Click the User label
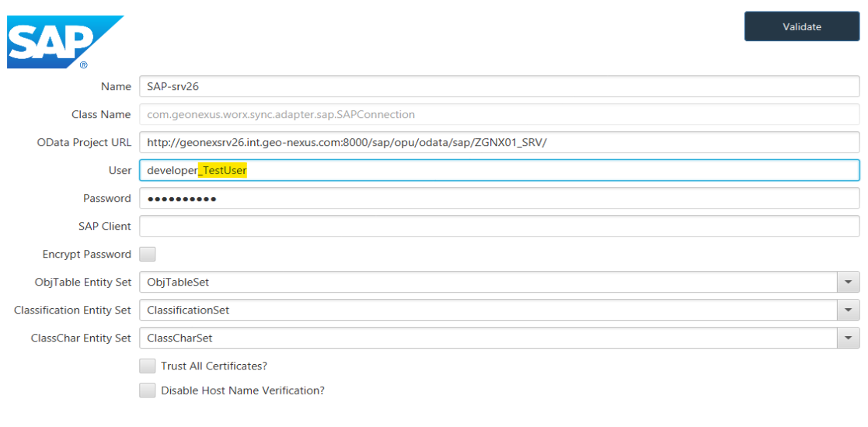This screenshot has height=427, width=868. pos(120,170)
